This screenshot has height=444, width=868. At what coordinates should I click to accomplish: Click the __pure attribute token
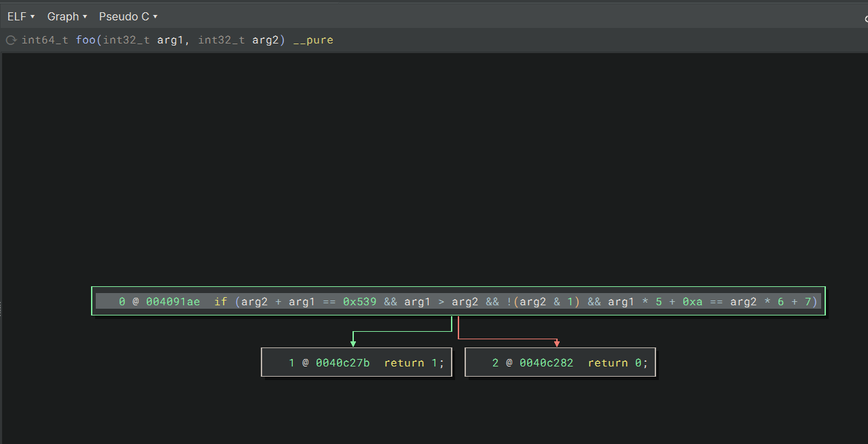click(313, 39)
